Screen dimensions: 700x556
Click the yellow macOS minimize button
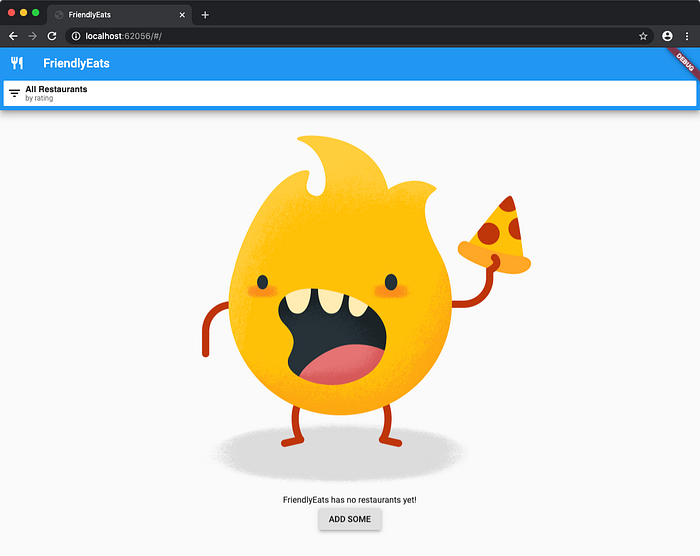pos(24,13)
